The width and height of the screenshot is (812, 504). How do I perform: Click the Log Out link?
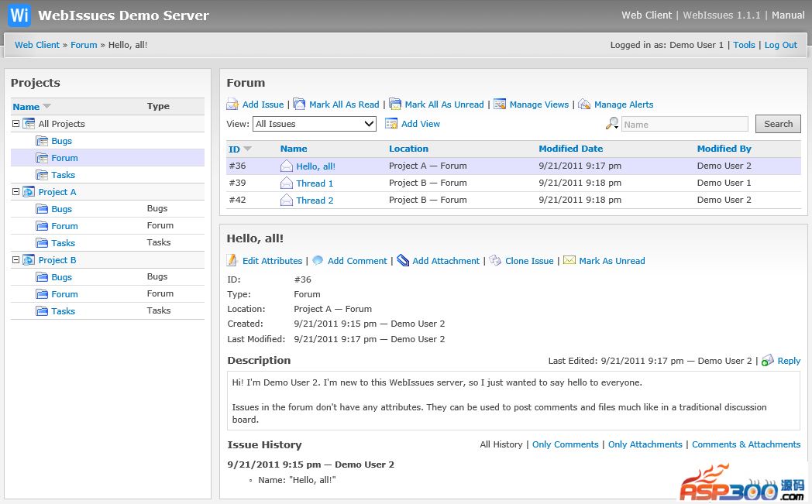click(780, 45)
